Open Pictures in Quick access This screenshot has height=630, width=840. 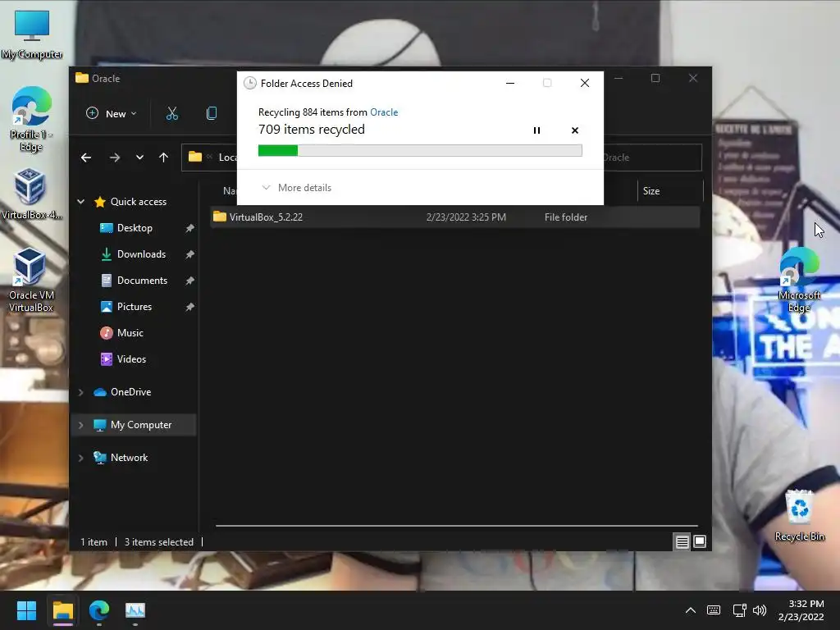(x=134, y=307)
